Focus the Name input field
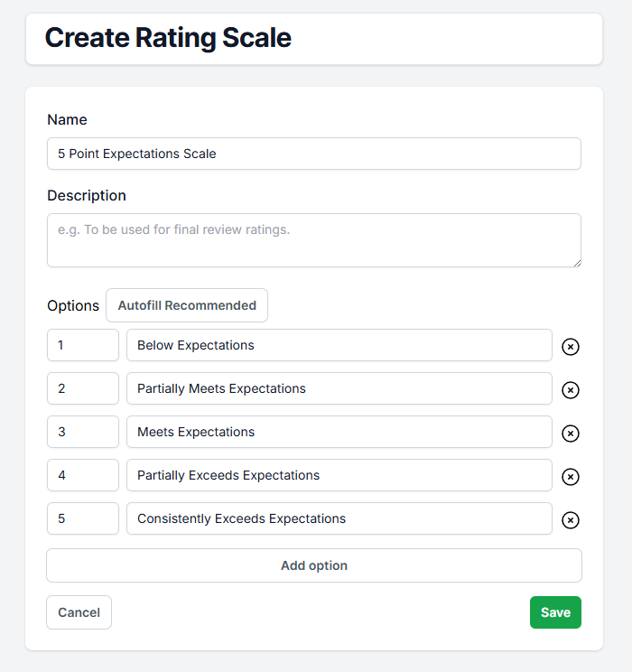The height and width of the screenshot is (672, 632). coord(313,154)
